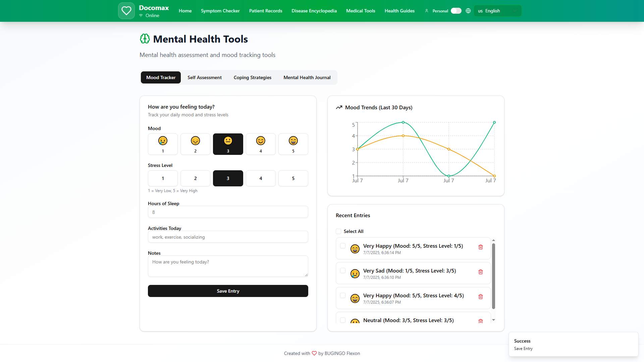644x362 pixels.
Task: Click the Hours of Sleep input field
Action: (228, 212)
